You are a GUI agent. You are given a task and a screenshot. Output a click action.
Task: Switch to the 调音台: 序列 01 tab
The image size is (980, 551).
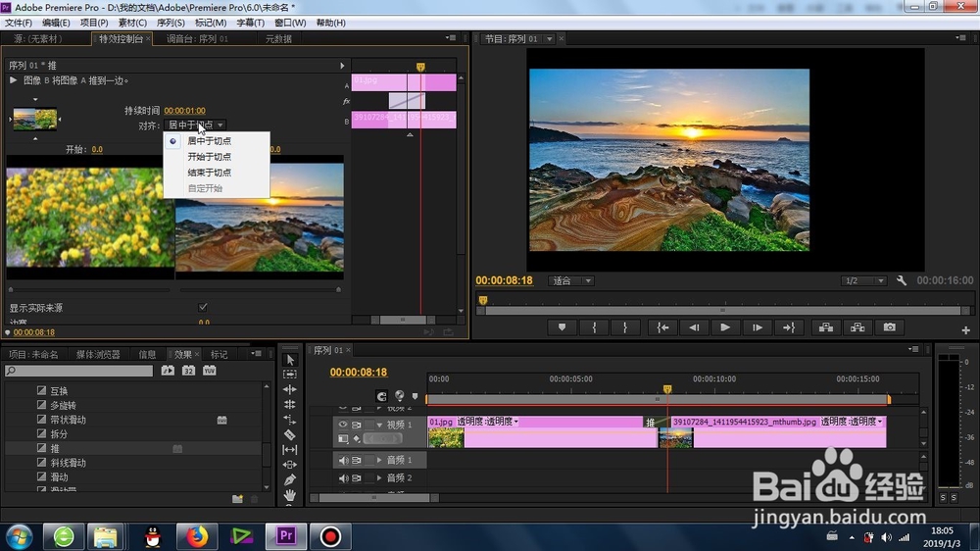[x=198, y=39]
